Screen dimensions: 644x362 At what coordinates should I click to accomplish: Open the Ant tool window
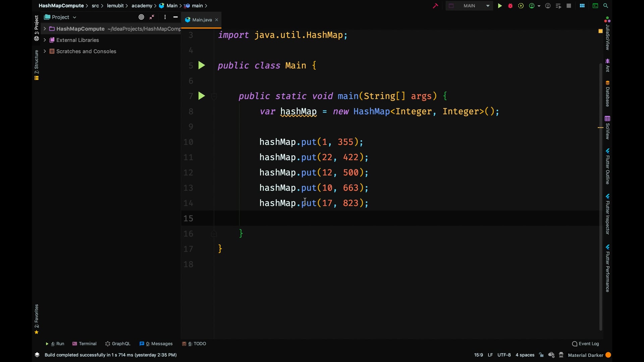[607, 65]
